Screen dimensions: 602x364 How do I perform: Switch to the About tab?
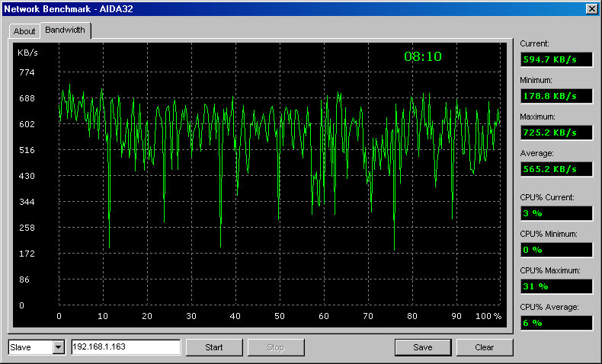[24, 31]
